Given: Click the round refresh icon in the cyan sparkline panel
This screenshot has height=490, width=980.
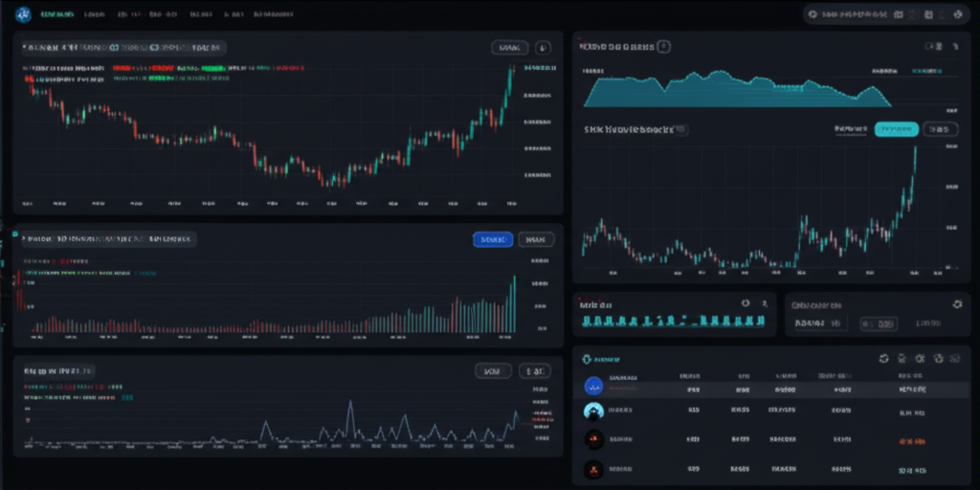Looking at the screenshot, I should coord(745,303).
